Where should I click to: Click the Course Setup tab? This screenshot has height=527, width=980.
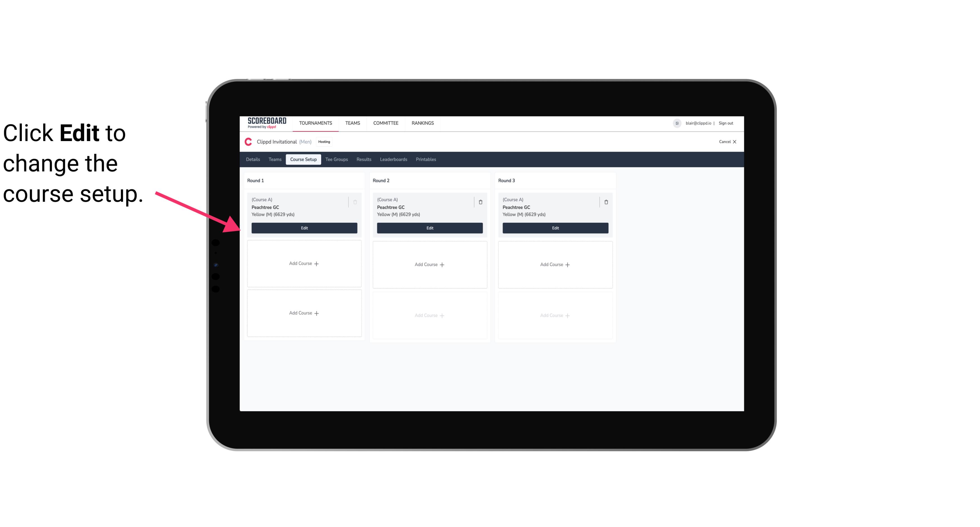click(303, 159)
